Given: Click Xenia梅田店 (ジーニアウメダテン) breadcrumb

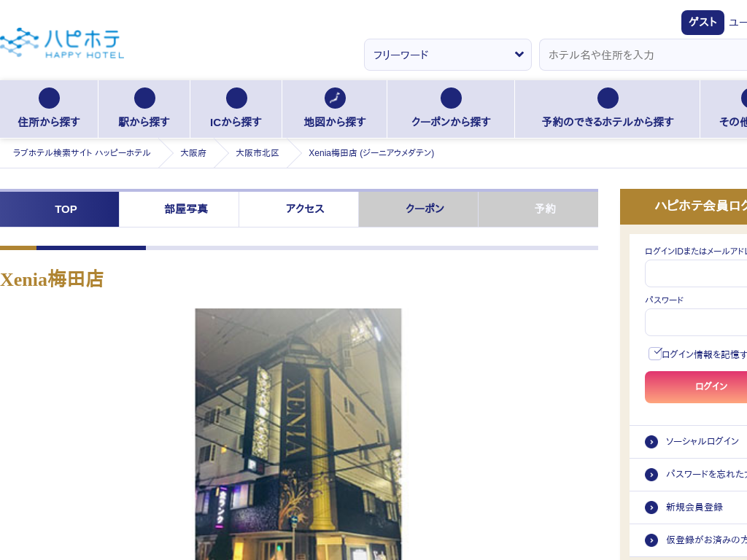Looking at the screenshot, I should 371,153.
